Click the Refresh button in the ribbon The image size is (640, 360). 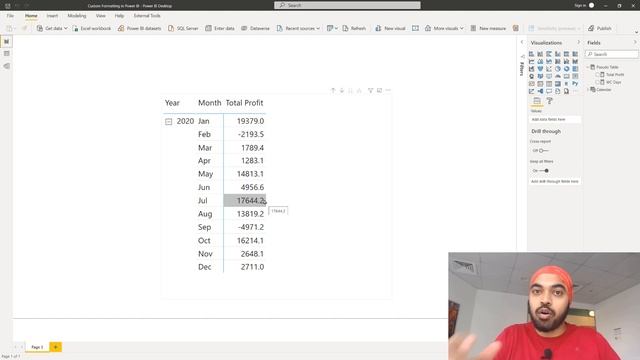[354, 28]
